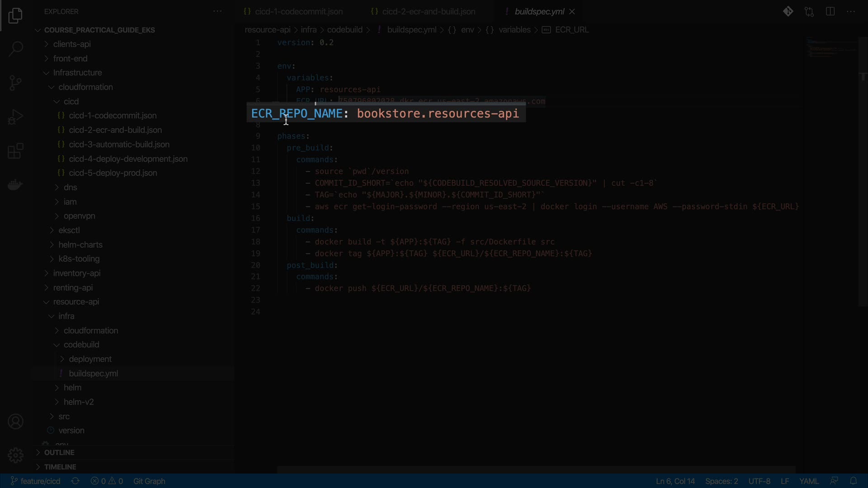Screen dimensions: 868x488
Task: Expand the helm-charts folder
Action: pyautogui.click(x=80, y=245)
